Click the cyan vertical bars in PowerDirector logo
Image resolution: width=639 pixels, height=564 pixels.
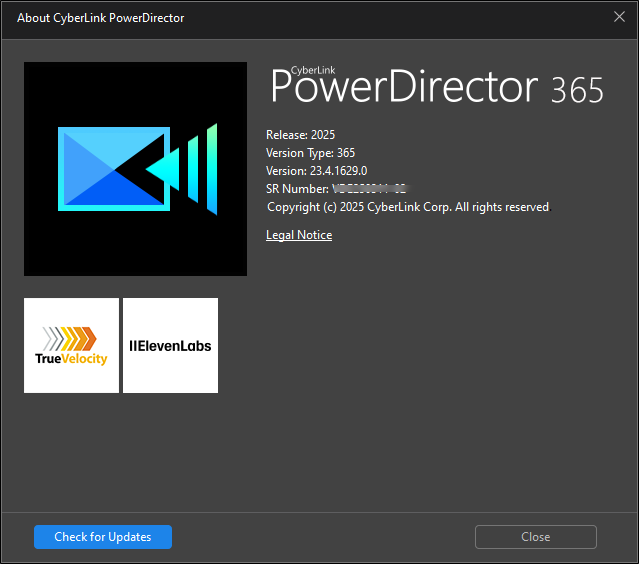(200, 167)
